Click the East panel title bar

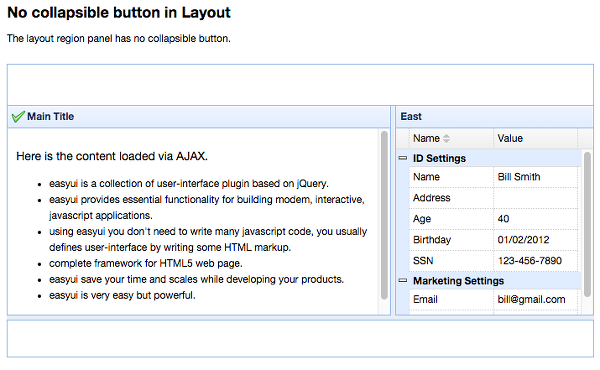pyautogui.click(x=494, y=116)
